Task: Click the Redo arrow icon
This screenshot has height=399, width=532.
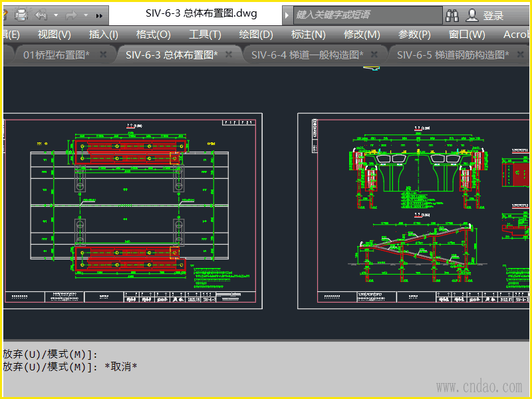Action: click(71, 15)
